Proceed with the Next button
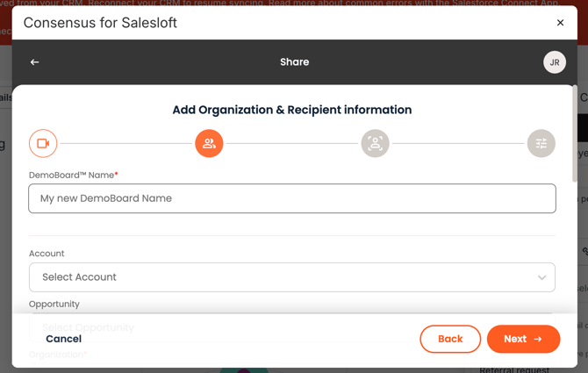 (x=524, y=339)
